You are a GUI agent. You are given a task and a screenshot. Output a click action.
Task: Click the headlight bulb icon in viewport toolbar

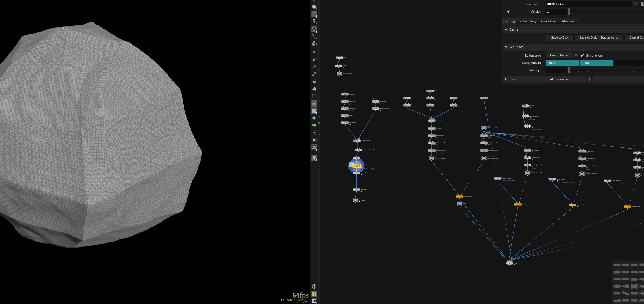[314, 14]
